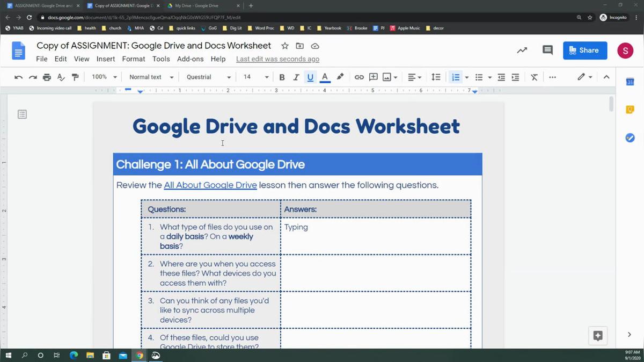Image resolution: width=644 pixels, height=362 pixels.
Task: Open numbered list style dropdown arrow
Action: click(467, 77)
